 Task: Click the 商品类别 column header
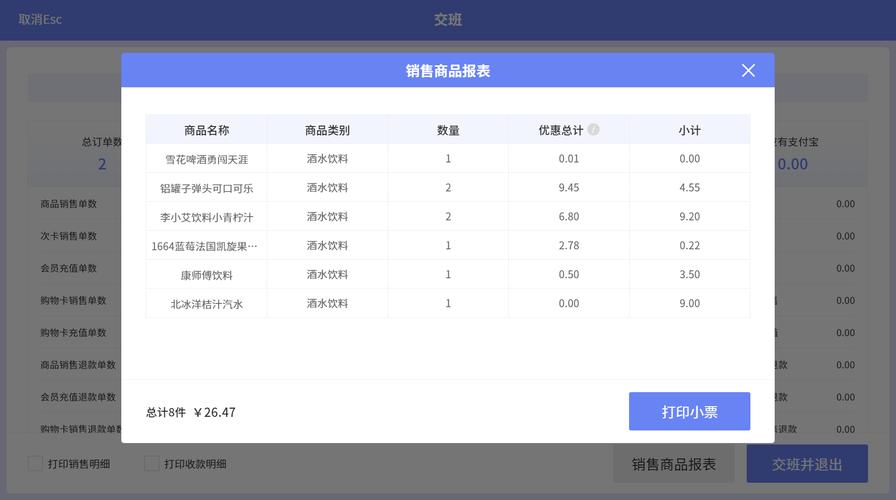327,130
